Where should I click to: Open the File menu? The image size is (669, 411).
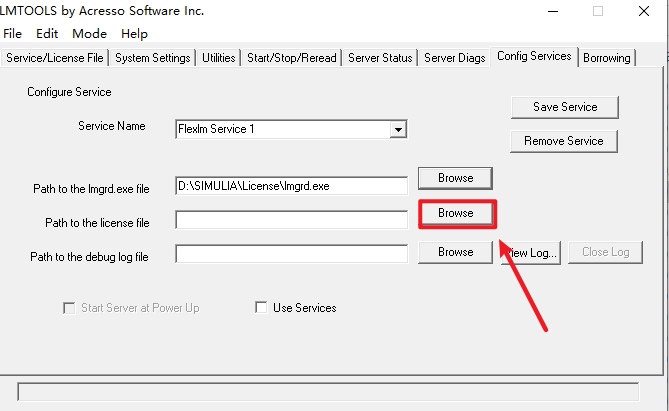[x=13, y=33]
